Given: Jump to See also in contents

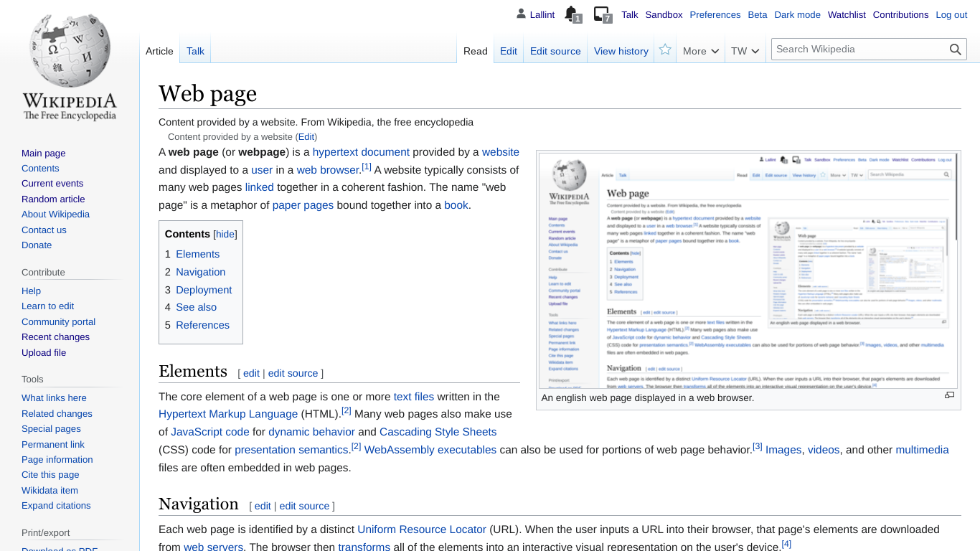Looking at the screenshot, I should coord(196,307).
